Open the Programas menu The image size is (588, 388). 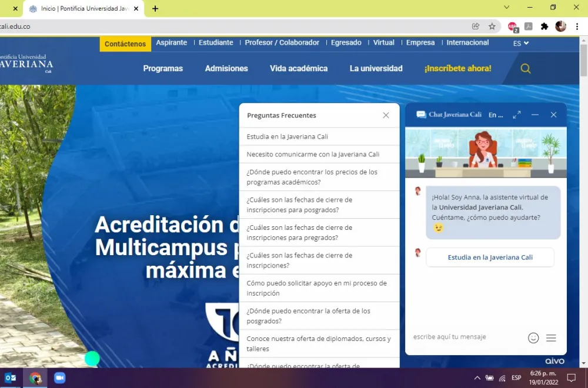163,68
